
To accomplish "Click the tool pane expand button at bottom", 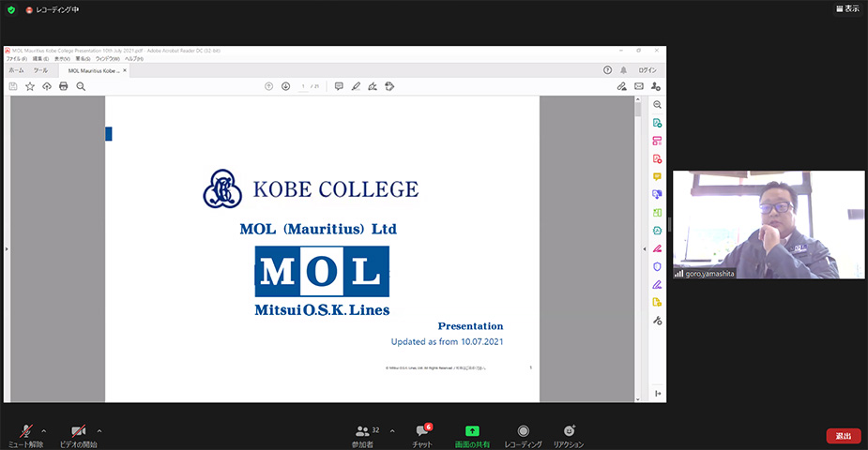I will pos(658,394).
